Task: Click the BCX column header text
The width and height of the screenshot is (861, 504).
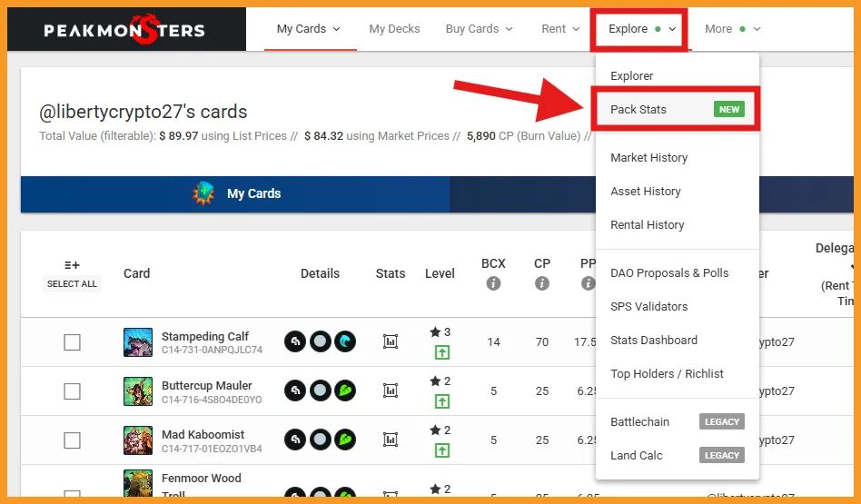Action: click(493, 263)
